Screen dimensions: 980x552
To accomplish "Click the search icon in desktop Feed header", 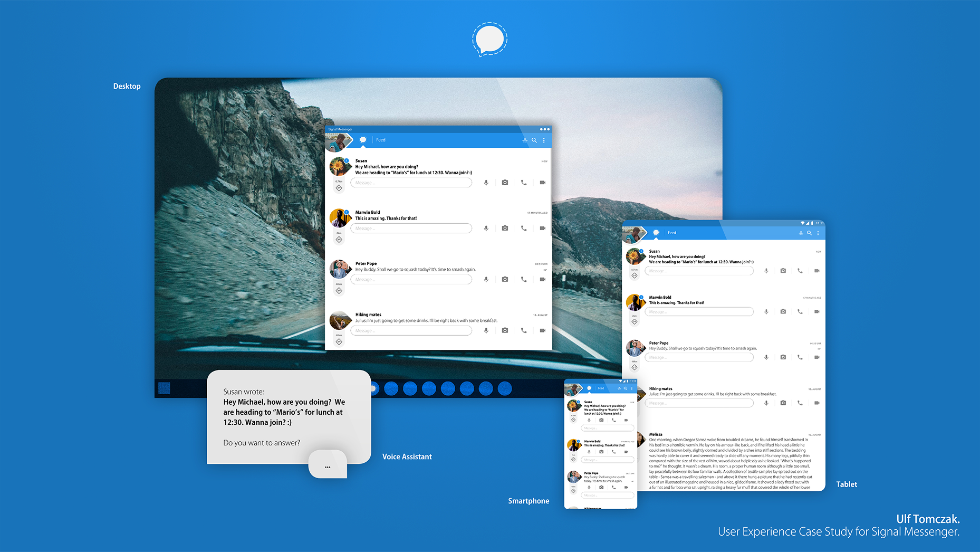I will click(534, 140).
